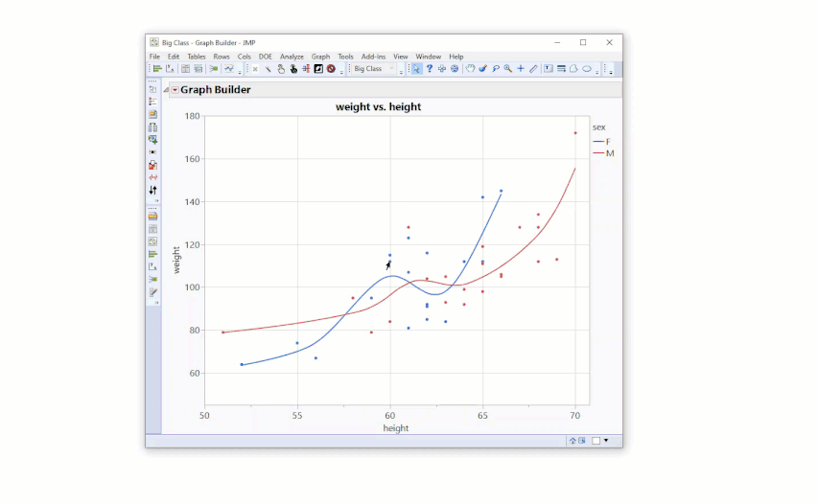The width and height of the screenshot is (818, 504).
Task: Select the magnifier zoom tool
Action: [x=507, y=69]
